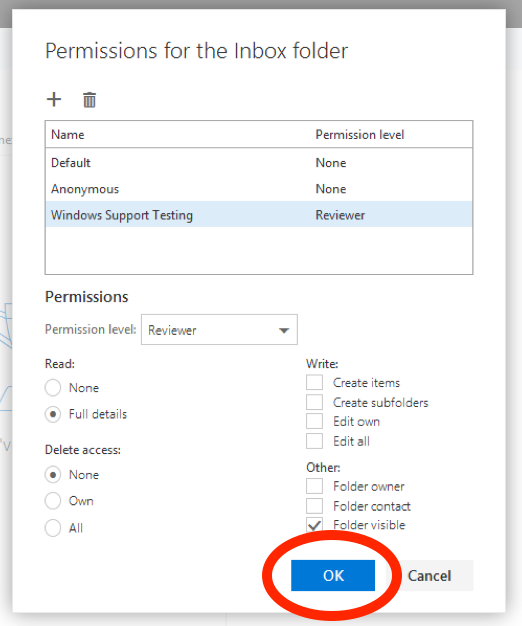Viewport: 522px width, 626px height.
Task: Select the Windows Support Testing row
Action: (x=259, y=215)
